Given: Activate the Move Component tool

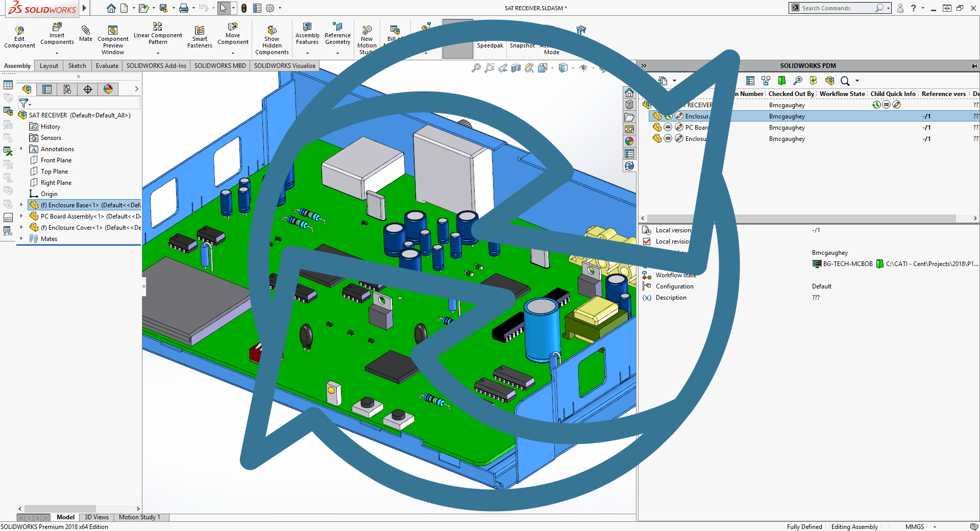Looking at the screenshot, I should coord(233,36).
